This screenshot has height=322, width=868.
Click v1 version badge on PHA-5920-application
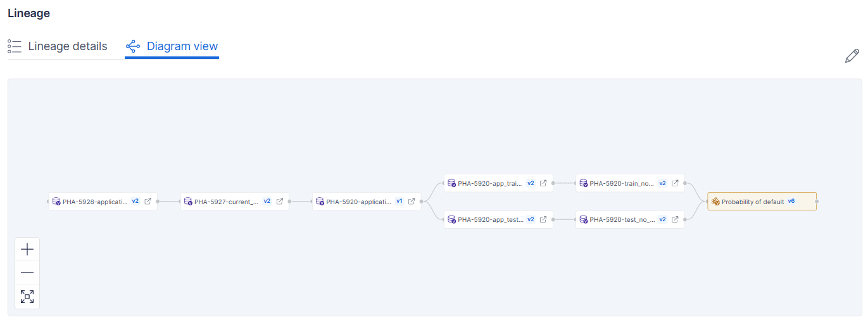click(399, 201)
